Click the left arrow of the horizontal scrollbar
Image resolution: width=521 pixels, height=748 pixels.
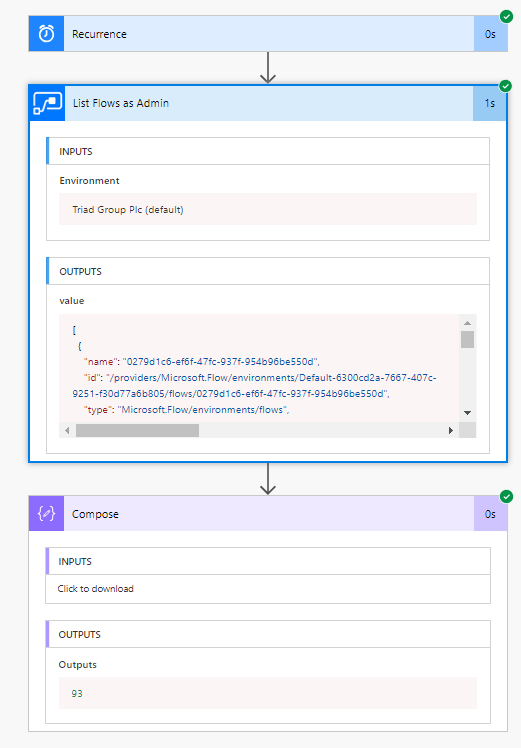click(67, 430)
